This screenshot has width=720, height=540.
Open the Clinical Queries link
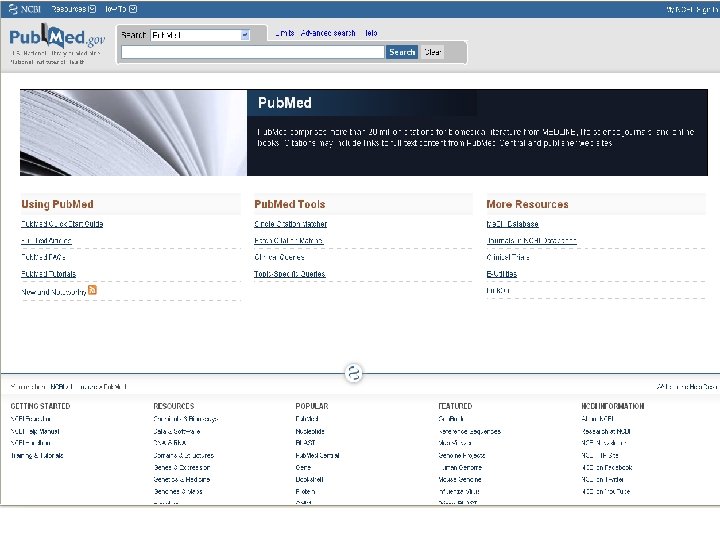[279, 257]
